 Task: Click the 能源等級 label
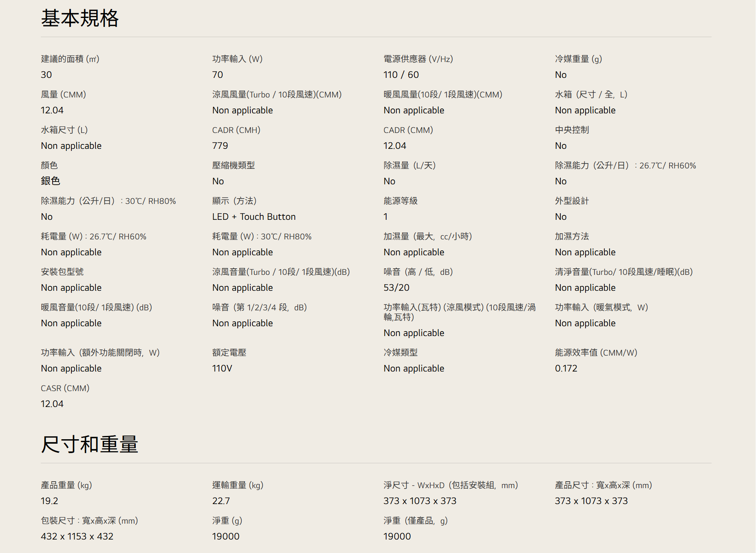tap(400, 201)
